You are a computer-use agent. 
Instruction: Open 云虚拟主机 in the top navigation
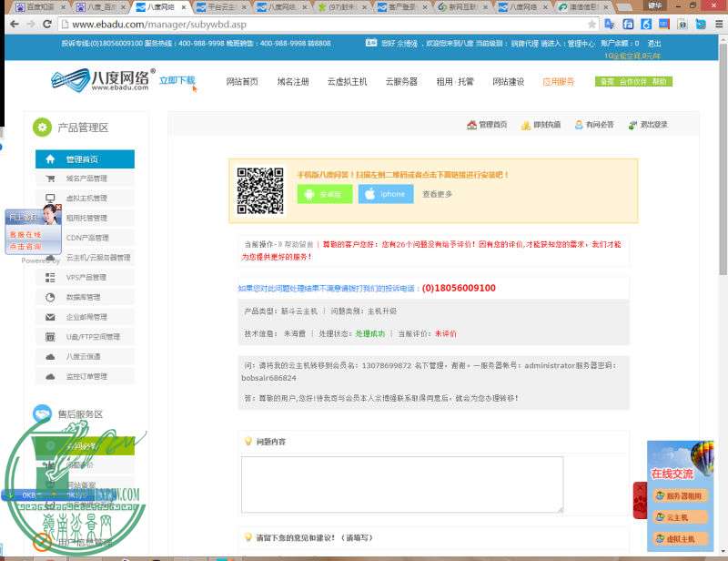347,82
